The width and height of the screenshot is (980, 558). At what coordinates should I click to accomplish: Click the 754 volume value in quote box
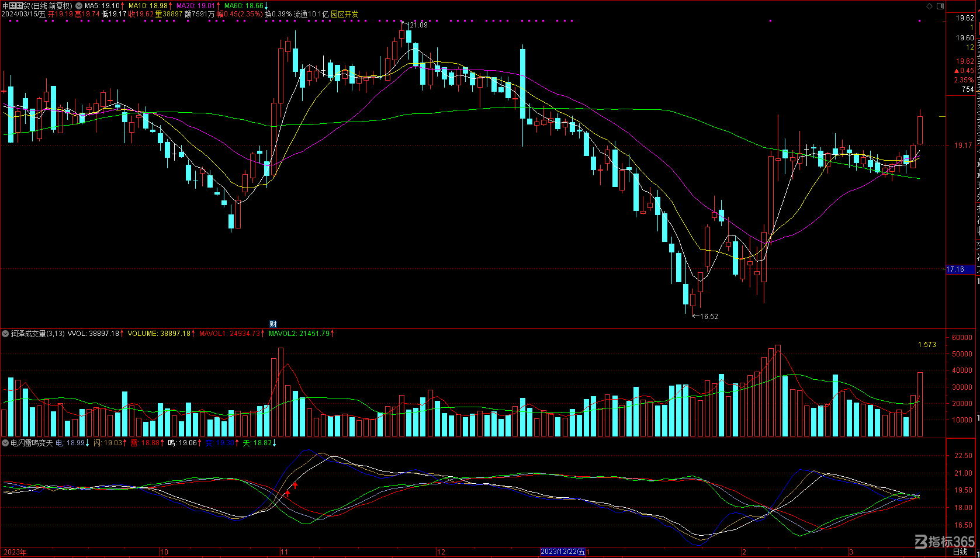tap(968, 89)
